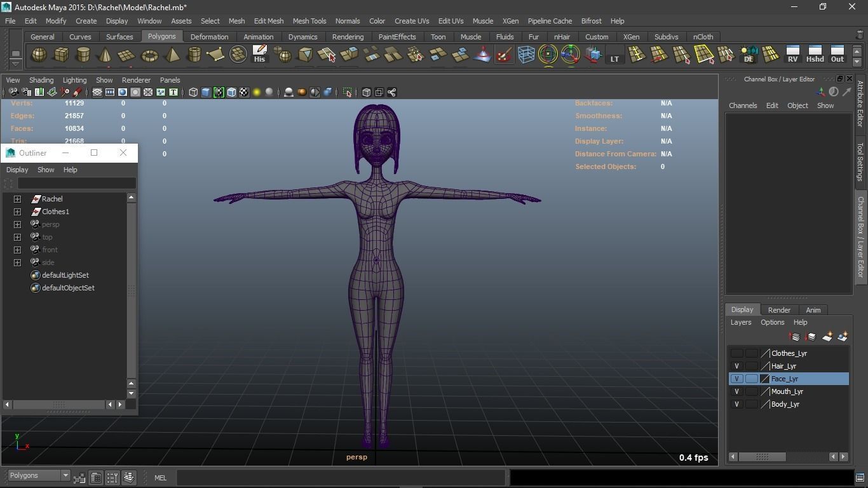Toggle display type box of Face_Lyr

752,379
